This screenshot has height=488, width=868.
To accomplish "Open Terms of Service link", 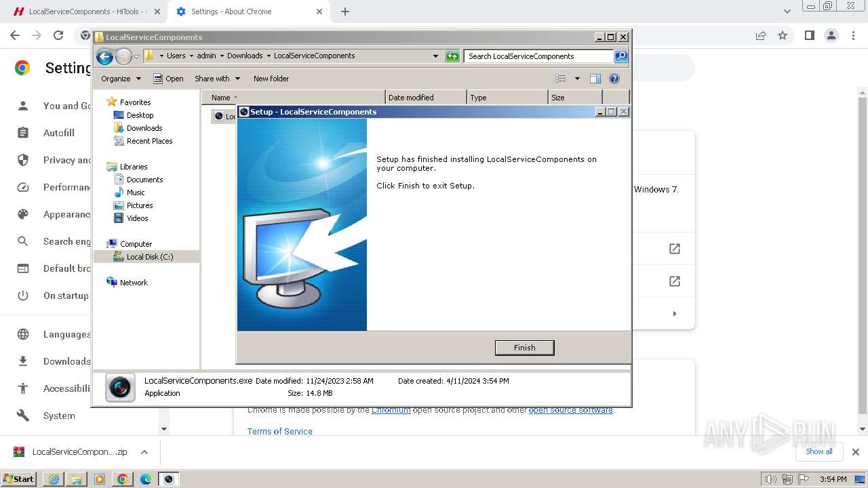I will (280, 431).
